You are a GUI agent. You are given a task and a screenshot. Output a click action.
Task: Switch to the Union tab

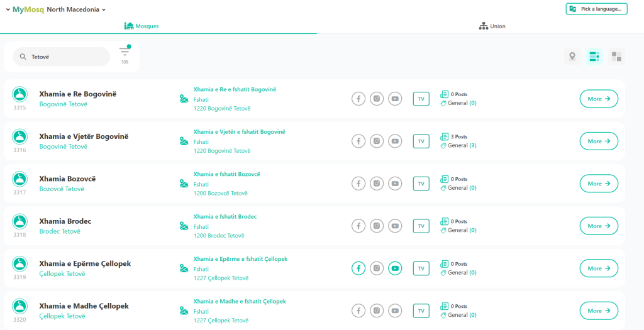tap(492, 26)
